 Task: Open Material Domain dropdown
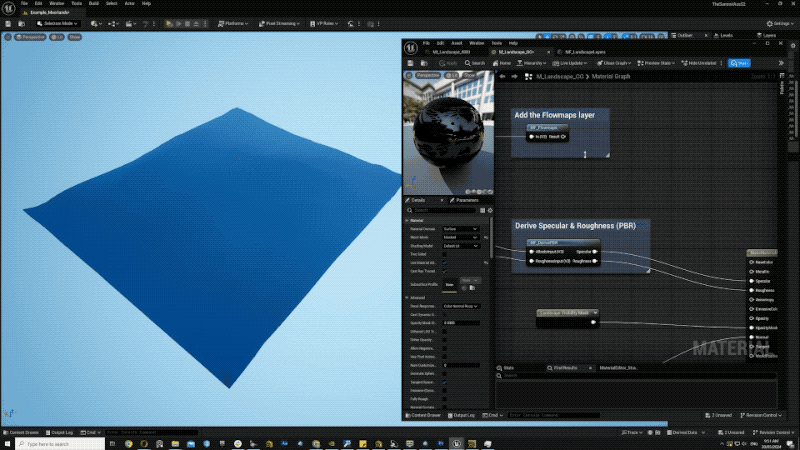(x=460, y=229)
